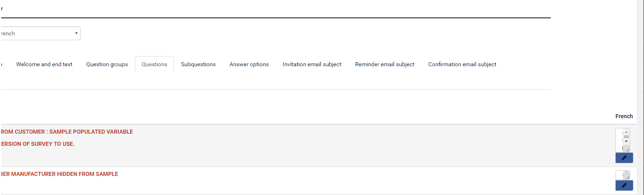Click the page's vertical scrollbar track
644x195 pixels.
pyautogui.click(x=640, y=97)
